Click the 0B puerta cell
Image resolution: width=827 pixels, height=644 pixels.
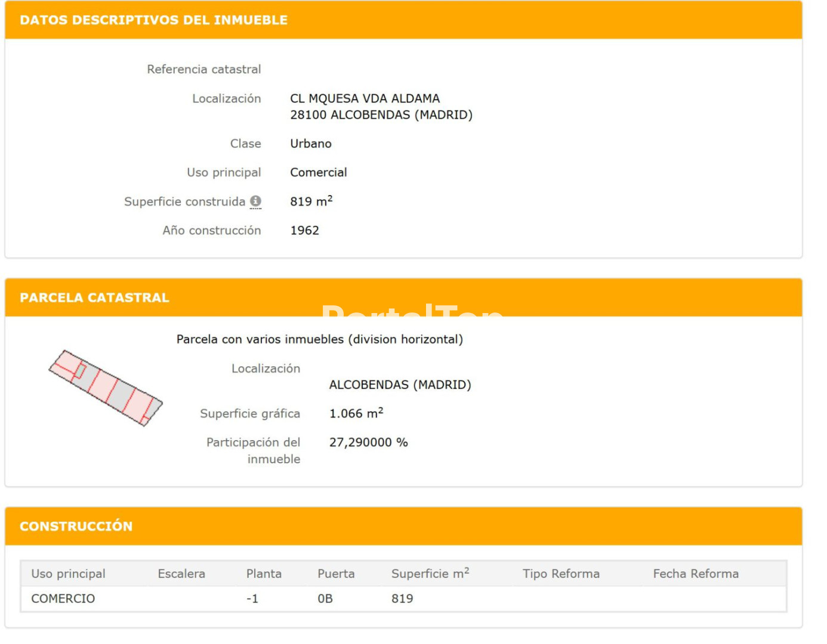coord(325,599)
